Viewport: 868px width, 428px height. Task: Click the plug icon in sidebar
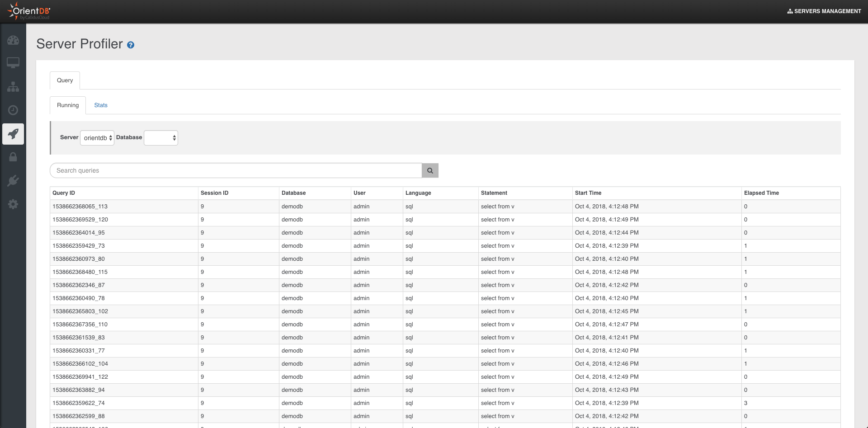tap(13, 181)
